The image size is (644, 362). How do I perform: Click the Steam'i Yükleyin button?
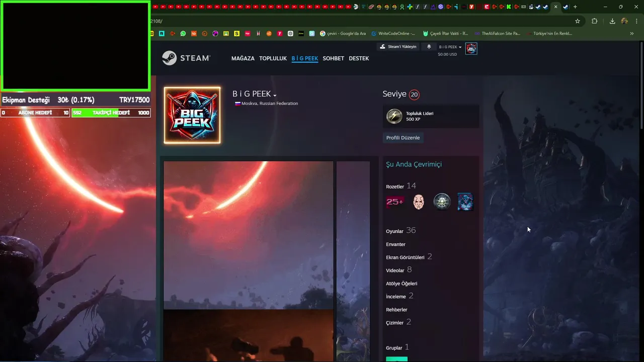(x=398, y=47)
